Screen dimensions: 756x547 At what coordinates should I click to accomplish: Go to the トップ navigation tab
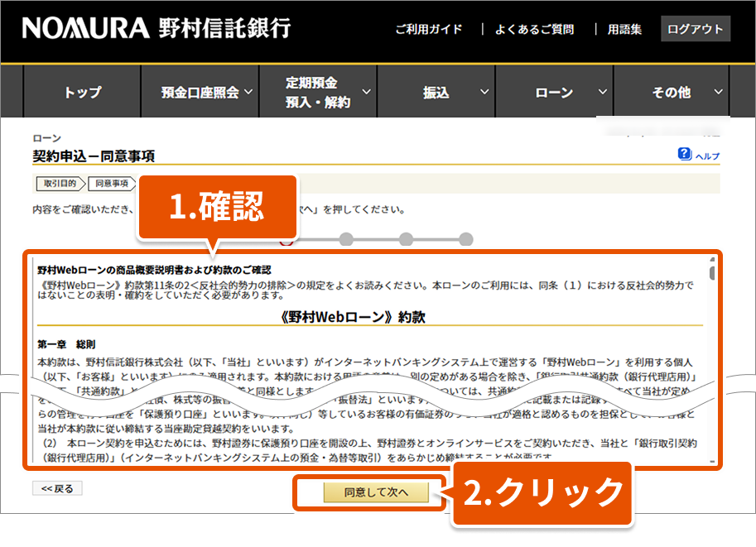82,93
